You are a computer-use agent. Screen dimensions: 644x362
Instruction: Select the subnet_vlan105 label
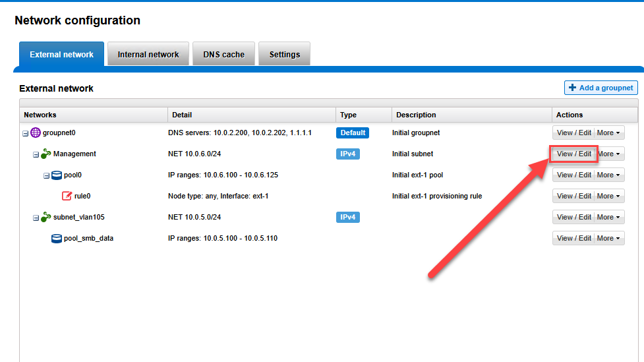(x=79, y=217)
